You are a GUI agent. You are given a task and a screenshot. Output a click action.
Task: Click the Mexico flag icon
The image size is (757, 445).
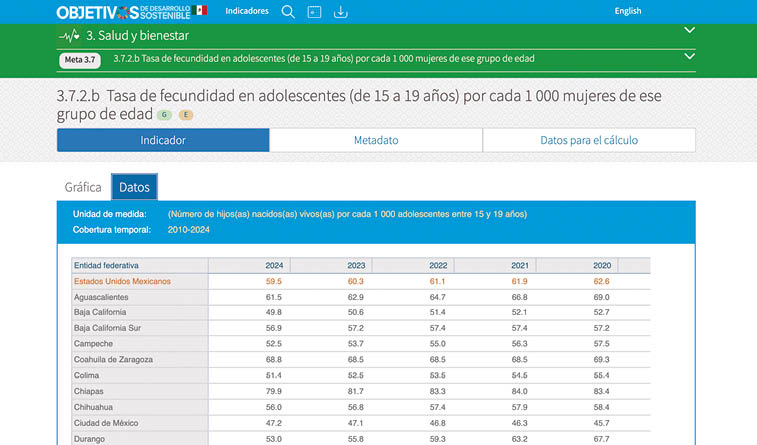(x=201, y=11)
